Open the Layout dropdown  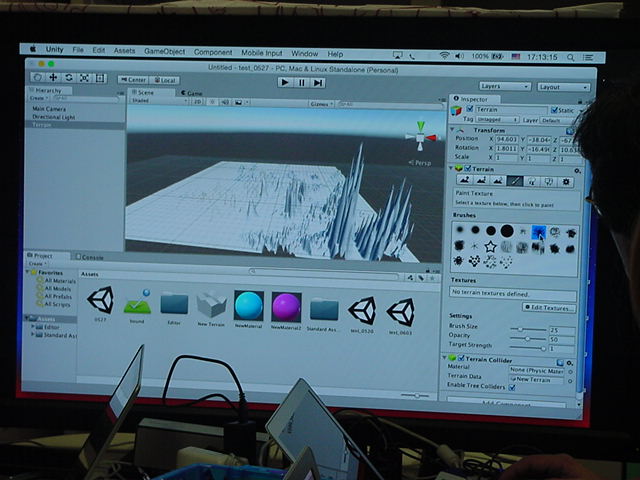(x=563, y=87)
